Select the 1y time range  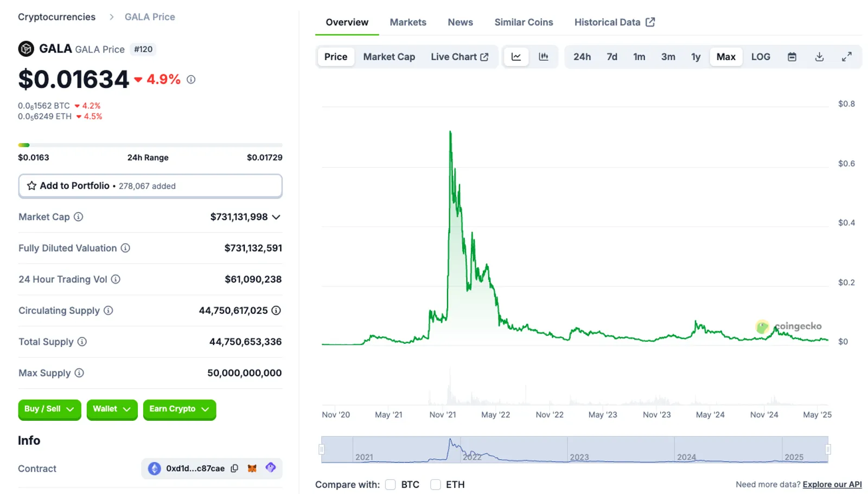coord(695,57)
